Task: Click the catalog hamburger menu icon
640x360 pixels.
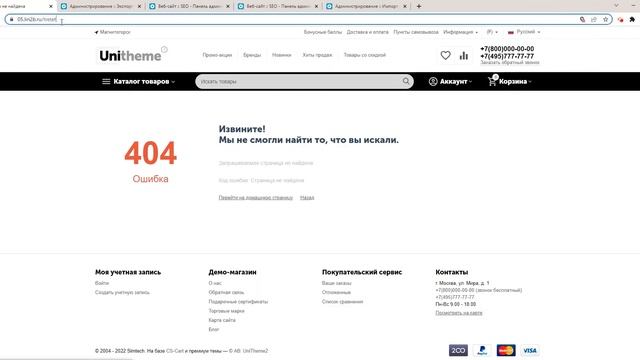Action: (x=106, y=81)
